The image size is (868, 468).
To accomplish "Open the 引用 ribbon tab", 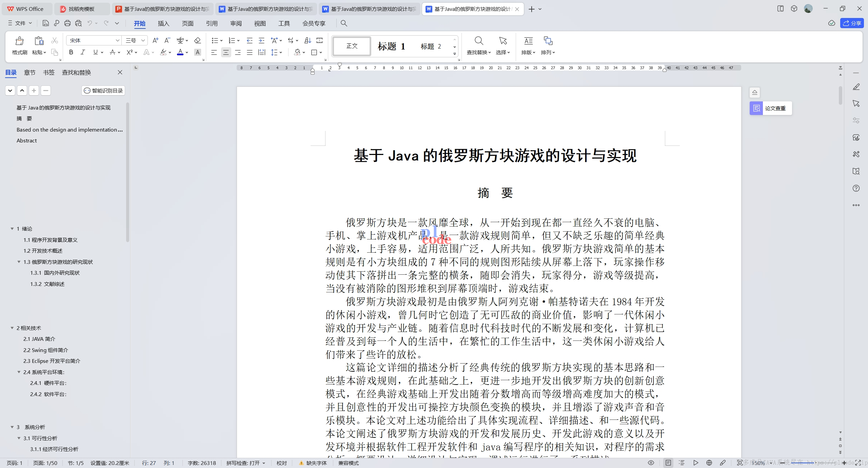I will [x=212, y=23].
